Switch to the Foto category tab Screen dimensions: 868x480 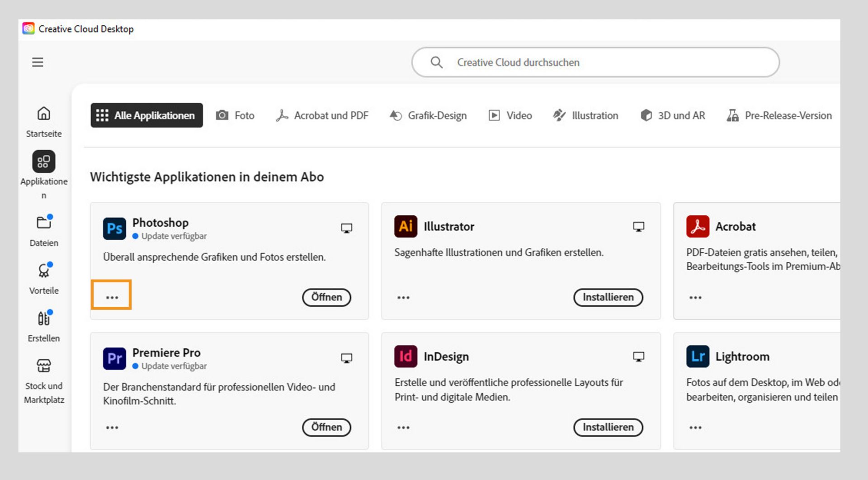pos(235,115)
